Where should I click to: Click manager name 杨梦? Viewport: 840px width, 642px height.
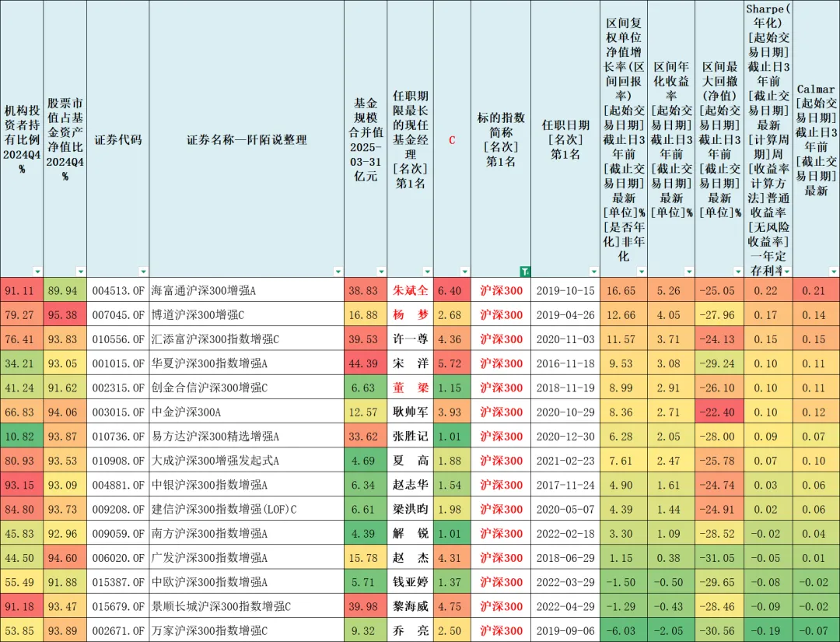(411, 314)
